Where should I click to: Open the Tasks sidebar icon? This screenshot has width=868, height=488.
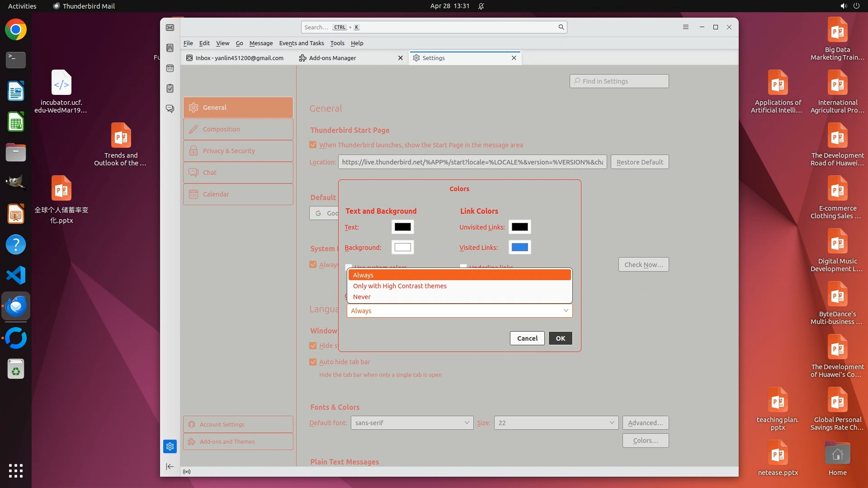[x=170, y=89]
